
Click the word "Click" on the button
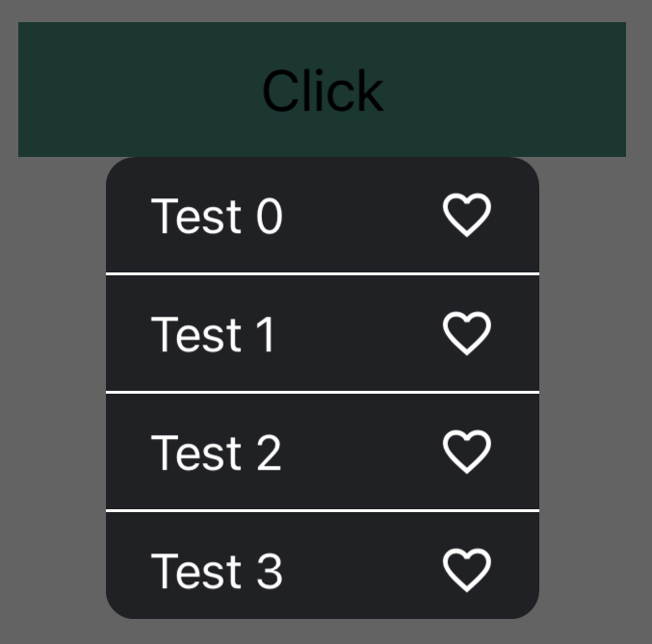click(x=323, y=90)
